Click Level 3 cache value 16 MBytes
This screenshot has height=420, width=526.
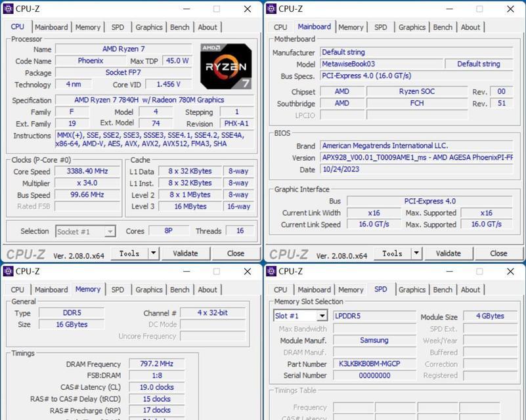tap(190, 207)
